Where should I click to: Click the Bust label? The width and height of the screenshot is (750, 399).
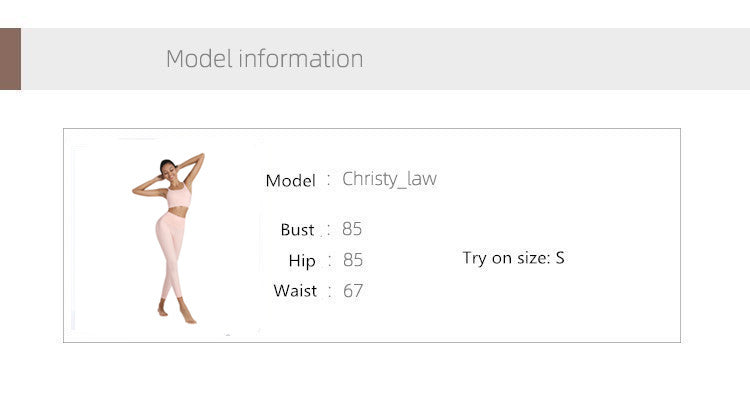(297, 230)
